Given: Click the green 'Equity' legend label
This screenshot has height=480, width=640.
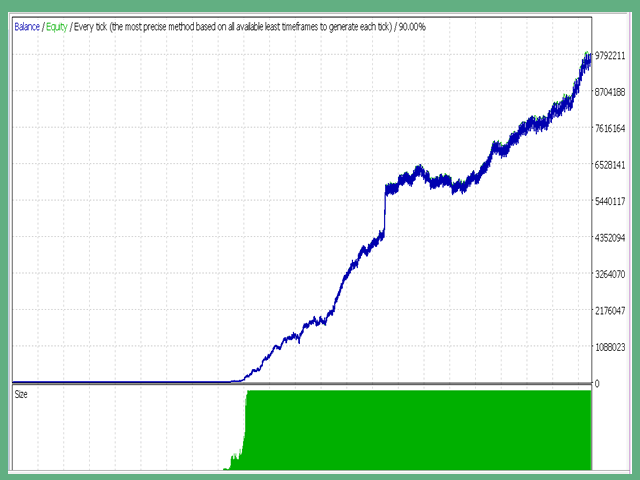Looking at the screenshot, I should point(56,27).
